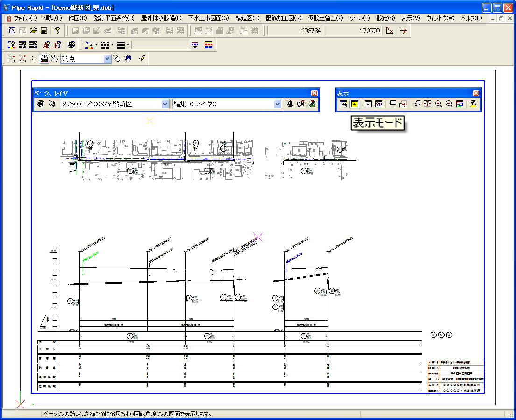Expand the layer dropdown 編集 0レイヤ0
516x420 pixels.
pos(277,104)
